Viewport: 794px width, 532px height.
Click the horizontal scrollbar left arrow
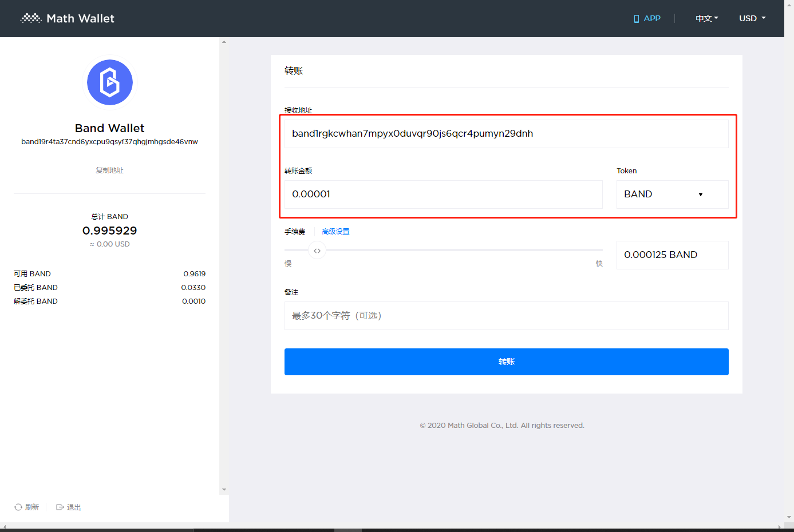(5, 527)
